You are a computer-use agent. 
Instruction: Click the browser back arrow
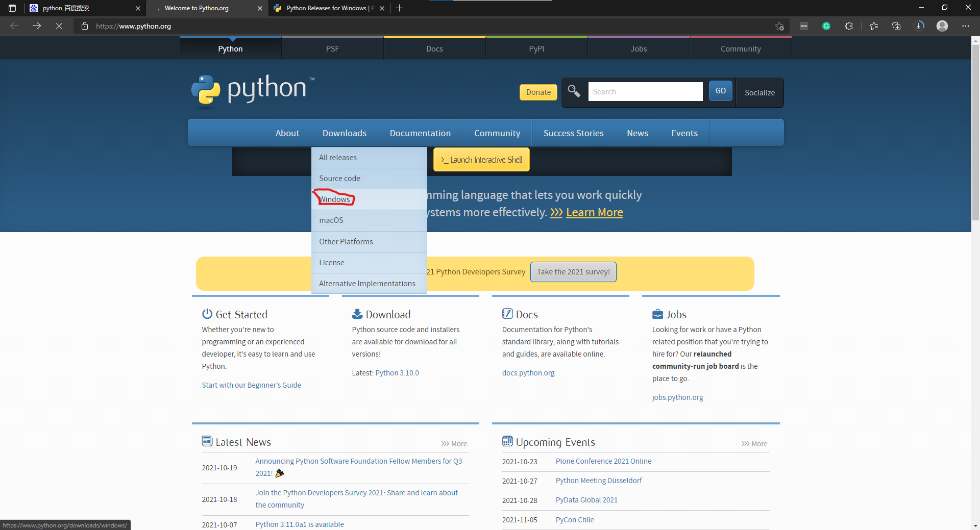click(14, 26)
